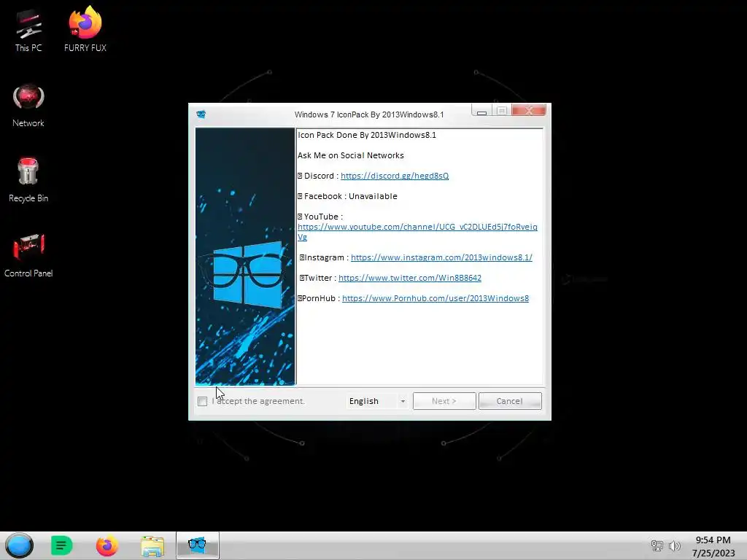Click the taskbar clock showing 9:54 PM
Image resolution: width=747 pixels, height=560 pixels.
point(713,540)
